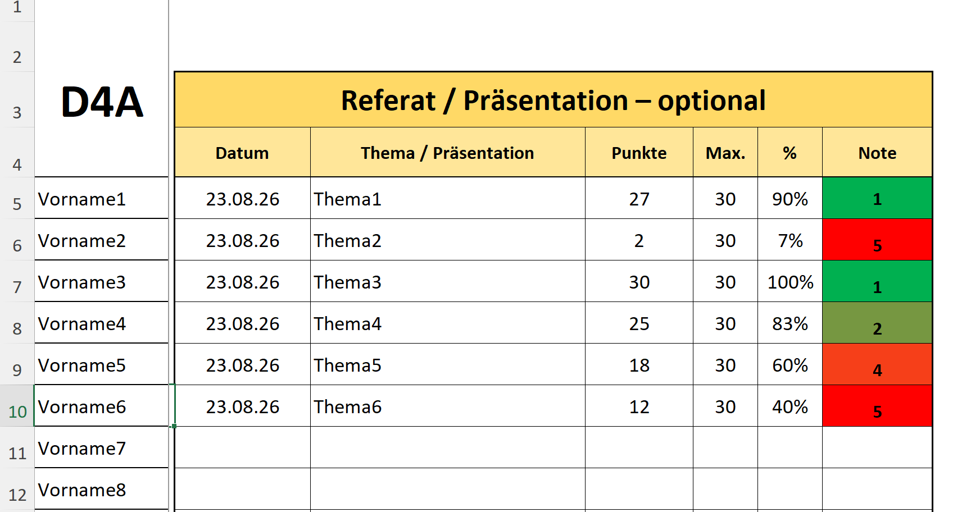Click the Vorname8 name cell
Screen dimensions: 980x512
click(x=101, y=489)
